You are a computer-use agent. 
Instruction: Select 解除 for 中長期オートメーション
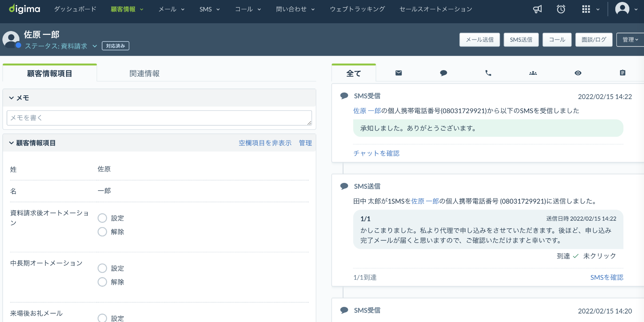(x=102, y=282)
